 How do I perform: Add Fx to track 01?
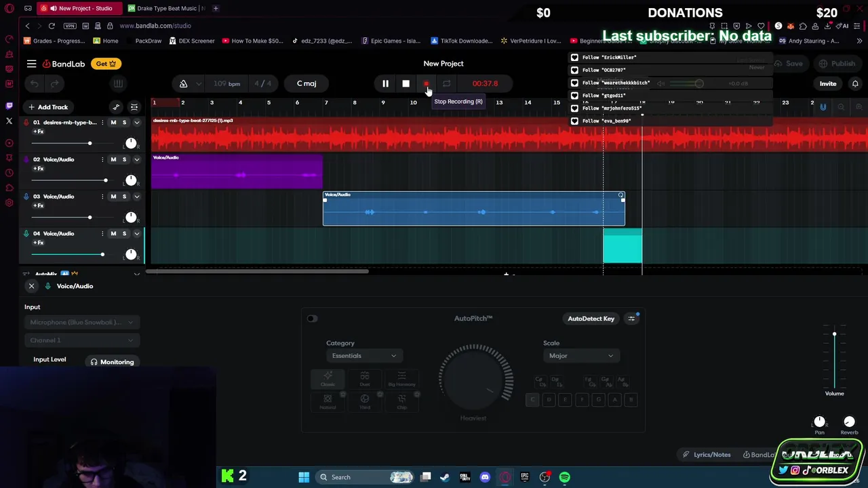(x=39, y=131)
